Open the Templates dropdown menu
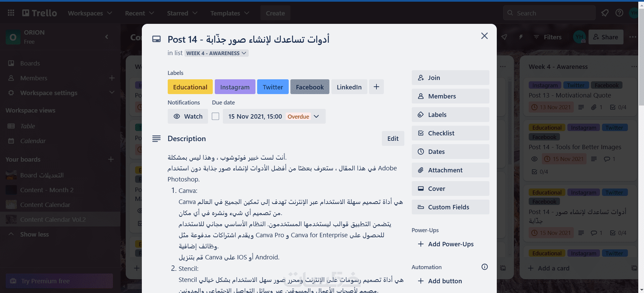The image size is (644, 293). [x=230, y=13]
